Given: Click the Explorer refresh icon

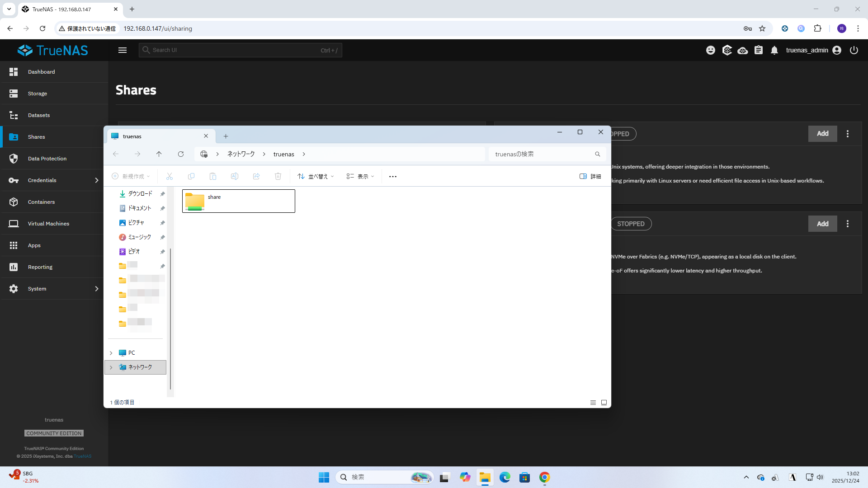Looking at the screenshot, I should click(x=181, y=154).
